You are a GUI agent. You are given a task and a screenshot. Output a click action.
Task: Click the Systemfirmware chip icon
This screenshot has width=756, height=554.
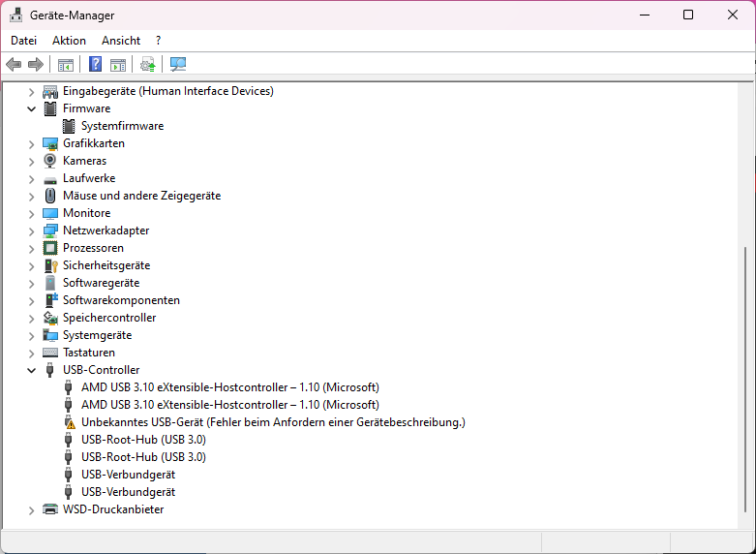69,126
